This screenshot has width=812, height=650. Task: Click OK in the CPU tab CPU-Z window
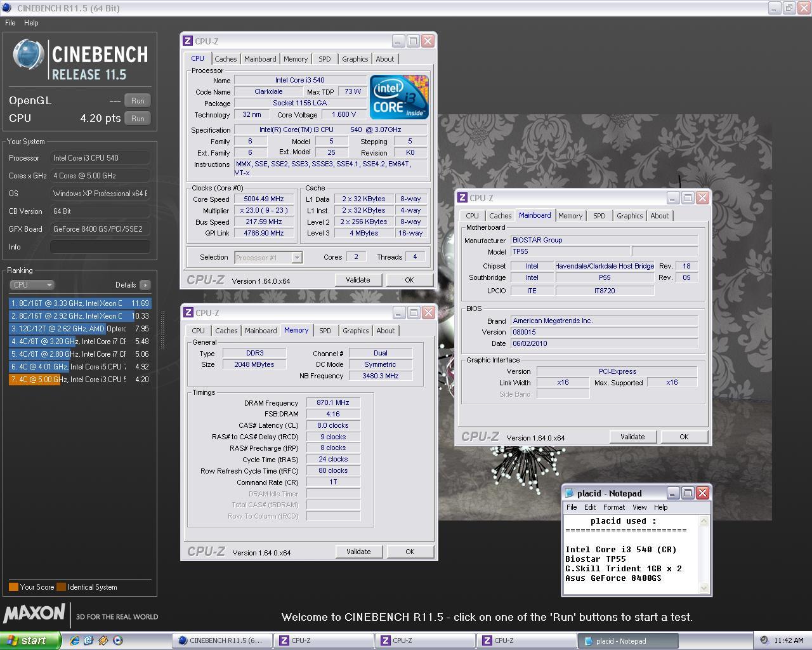[409, 280]
